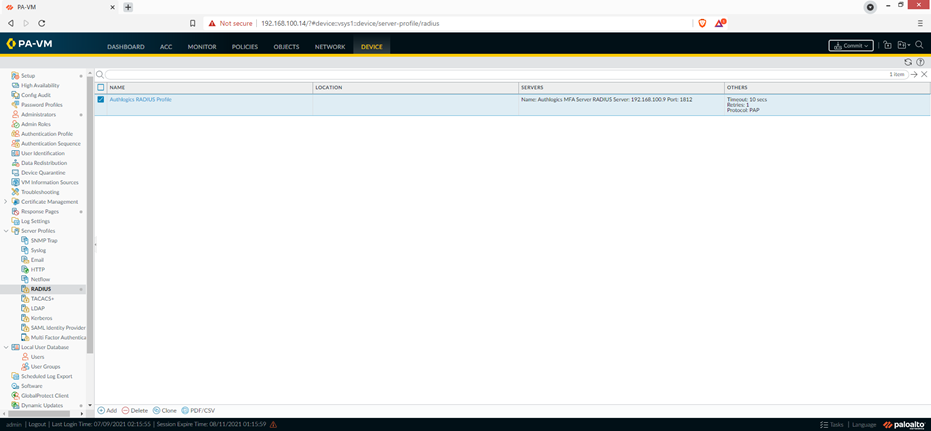Refresh the RADIUS profile list
Viewport: 931px width, 431px height.
(908, 62)
